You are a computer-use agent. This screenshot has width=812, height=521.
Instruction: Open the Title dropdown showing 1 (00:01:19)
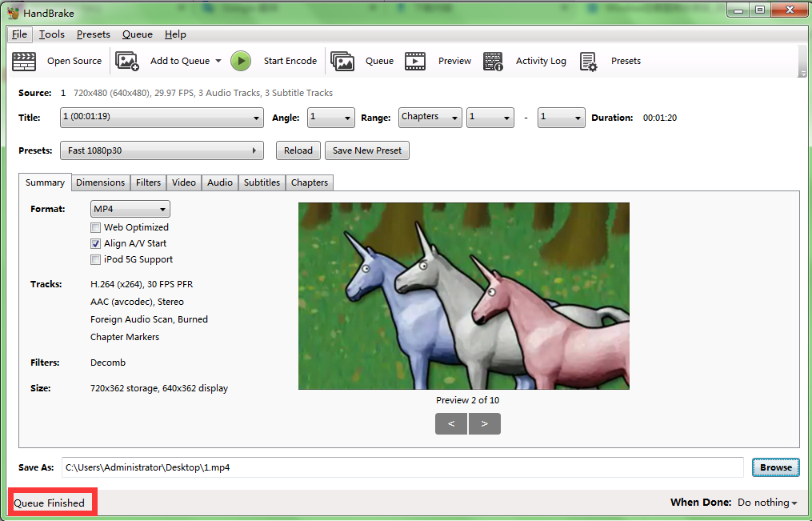(x=162, y=118)
